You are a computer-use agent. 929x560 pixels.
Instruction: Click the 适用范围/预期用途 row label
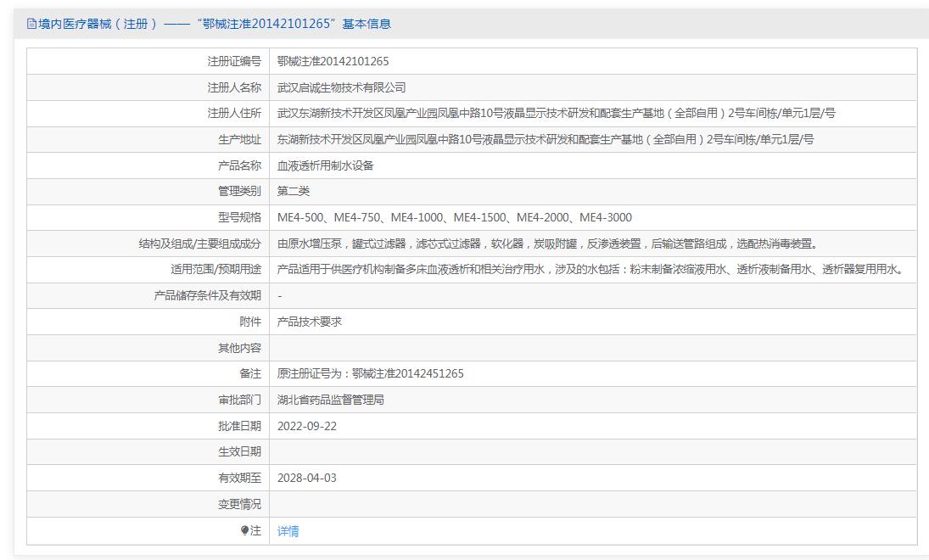(215, 270)
